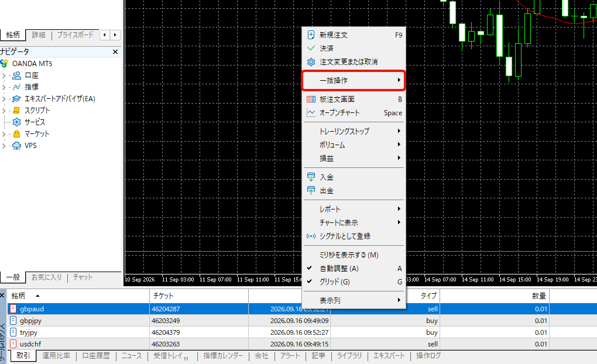Click the 注文変更または取消 gear icon

(311, 62)
